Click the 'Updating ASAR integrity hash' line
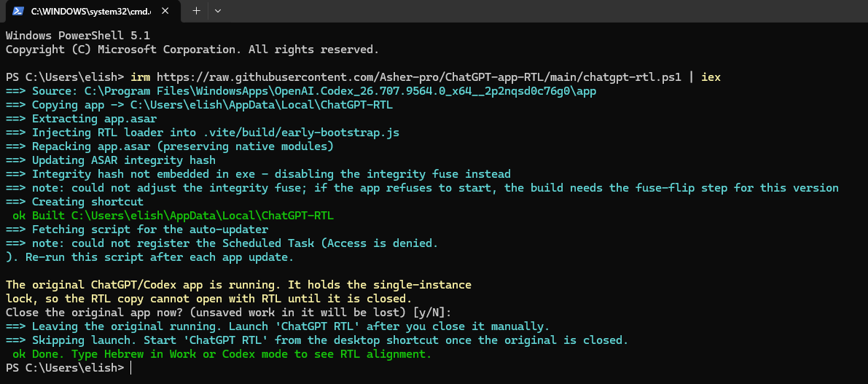This screenshot has height=384, width=868. point(110,160)
